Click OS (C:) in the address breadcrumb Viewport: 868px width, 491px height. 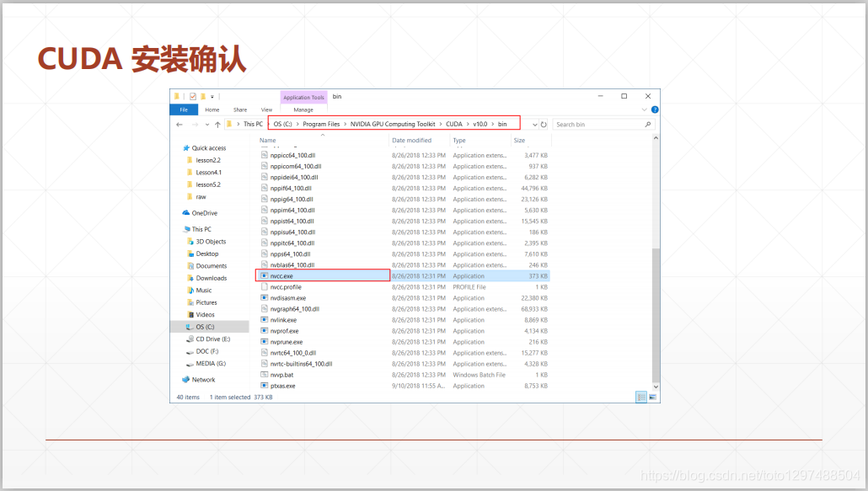282,124
